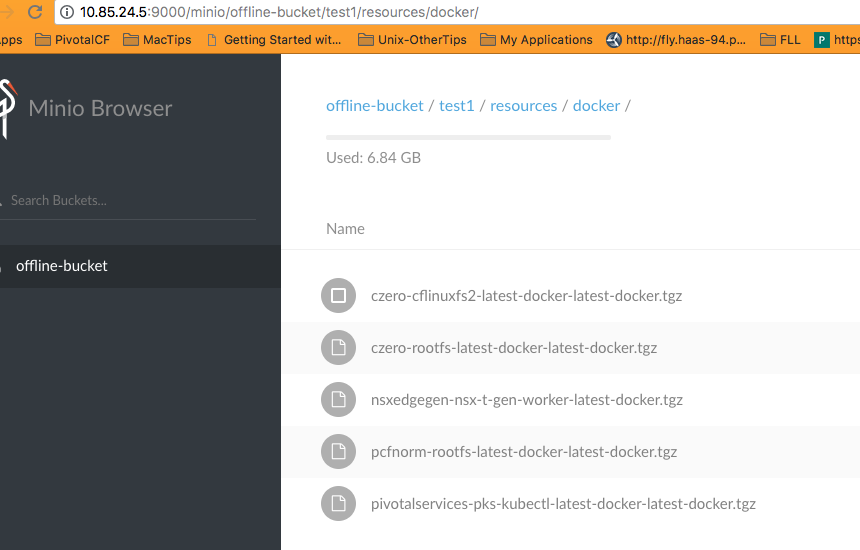
Task: Open the PivotalCF bookmarks folder
Action: click(x=72, y=40)
